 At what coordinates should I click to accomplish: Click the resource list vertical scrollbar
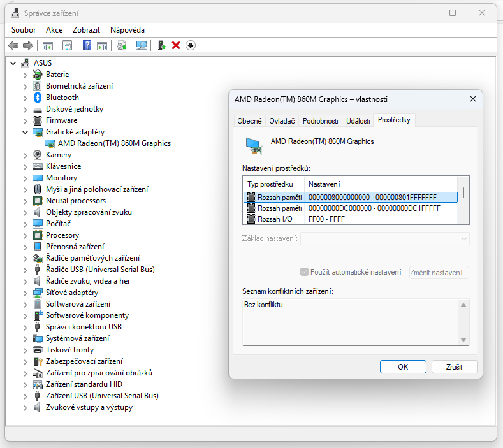point(463,200)
